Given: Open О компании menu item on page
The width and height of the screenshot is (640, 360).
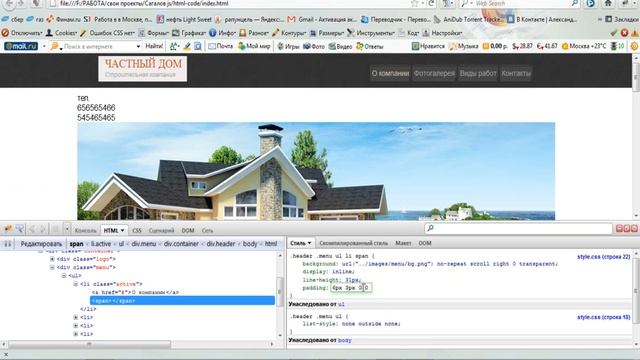Looking at the screenshot, I should click(390, 73).
